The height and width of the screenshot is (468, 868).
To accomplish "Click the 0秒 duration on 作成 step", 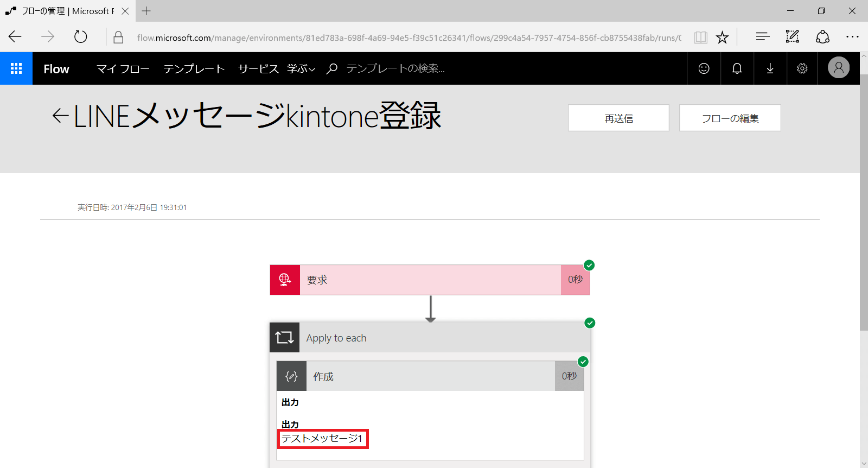I will coord(569,376).
